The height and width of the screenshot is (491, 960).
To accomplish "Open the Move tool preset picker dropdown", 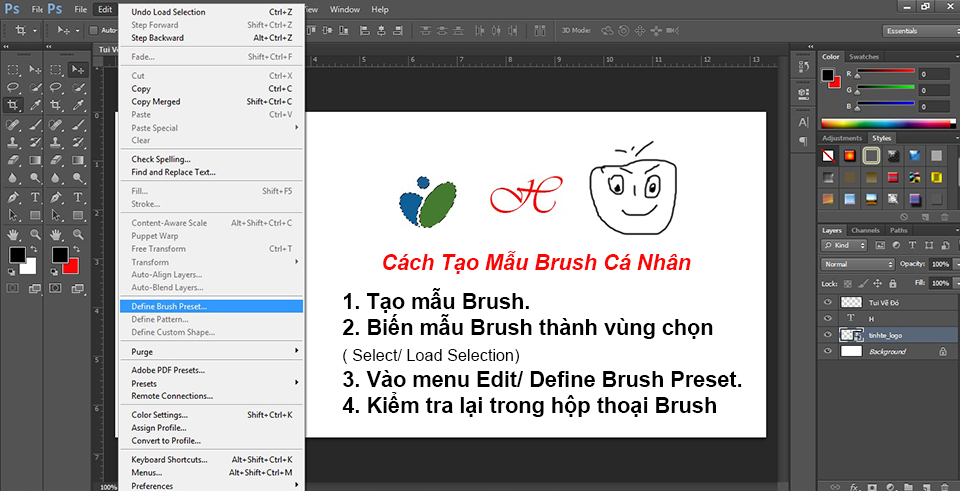I will [78, 30].
